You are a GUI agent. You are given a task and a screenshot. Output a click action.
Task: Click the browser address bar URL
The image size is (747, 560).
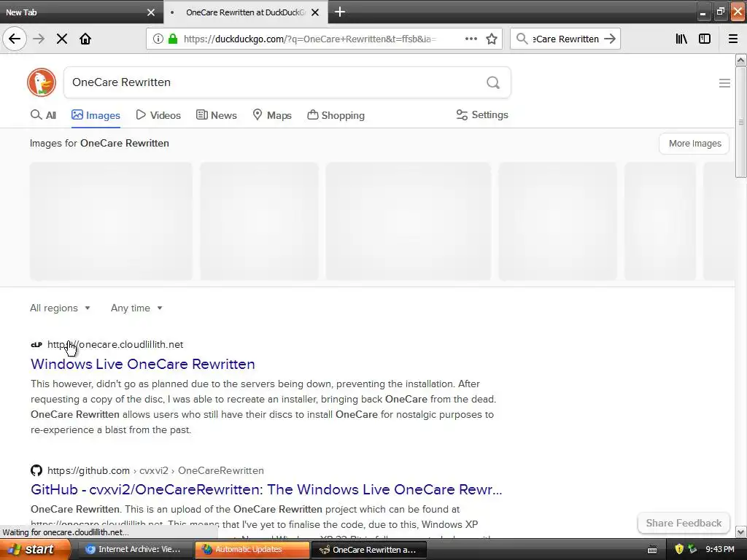309,39
